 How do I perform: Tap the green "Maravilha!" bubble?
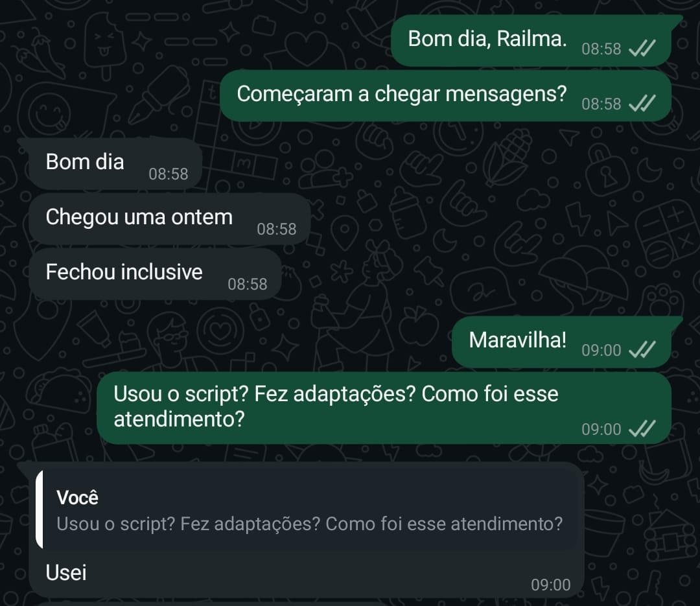517,340
